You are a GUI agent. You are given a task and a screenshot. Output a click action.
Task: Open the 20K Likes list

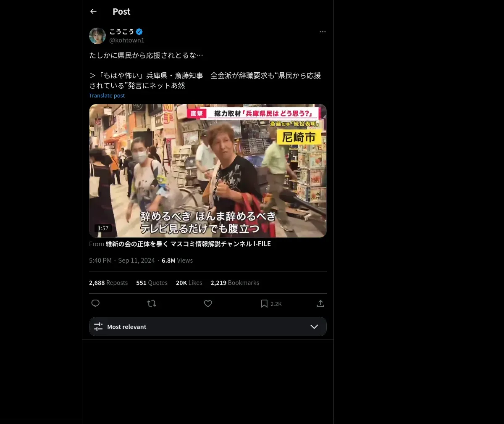click(189, 283)
